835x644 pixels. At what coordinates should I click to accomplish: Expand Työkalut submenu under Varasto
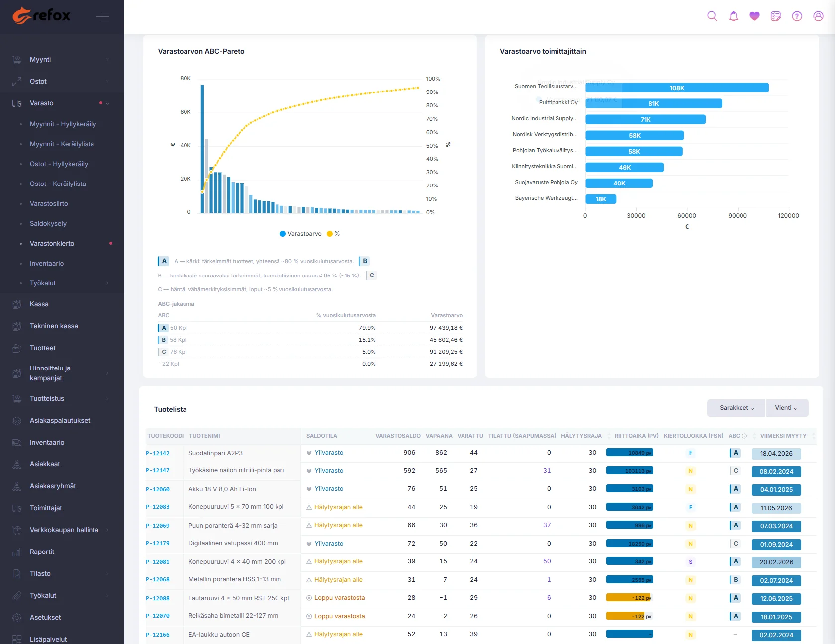[107, 283]
